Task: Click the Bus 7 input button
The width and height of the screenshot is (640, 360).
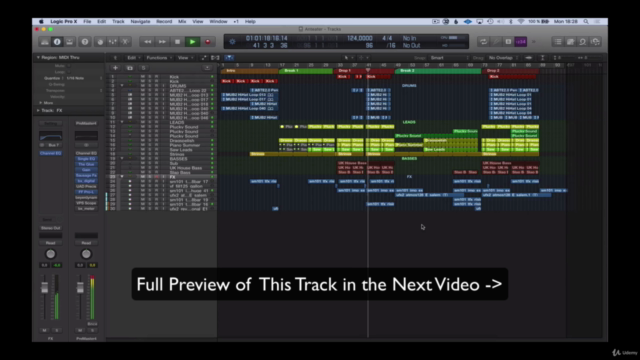Action: [x=53, y=145]
